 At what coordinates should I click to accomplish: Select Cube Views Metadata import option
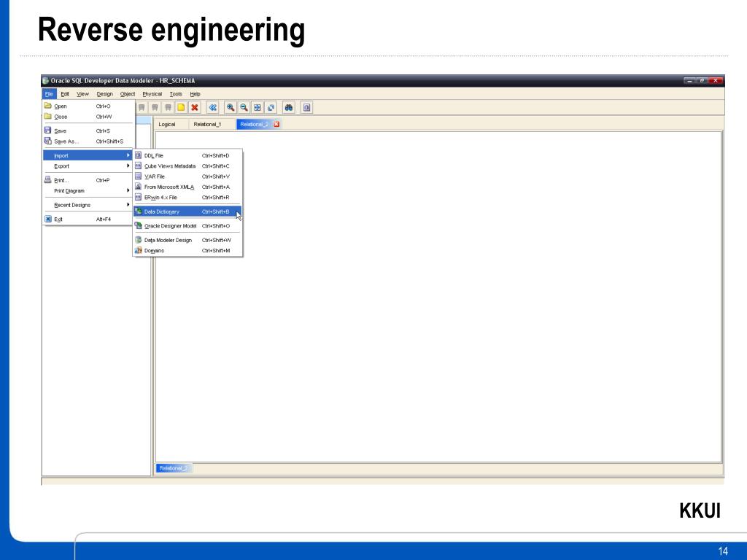[187, 166]
